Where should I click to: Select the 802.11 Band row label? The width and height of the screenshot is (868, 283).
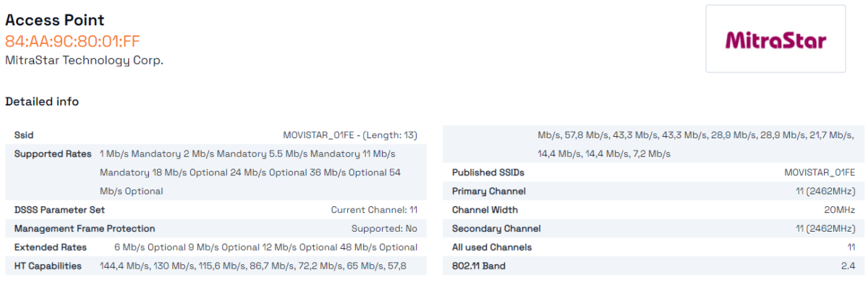479,266
